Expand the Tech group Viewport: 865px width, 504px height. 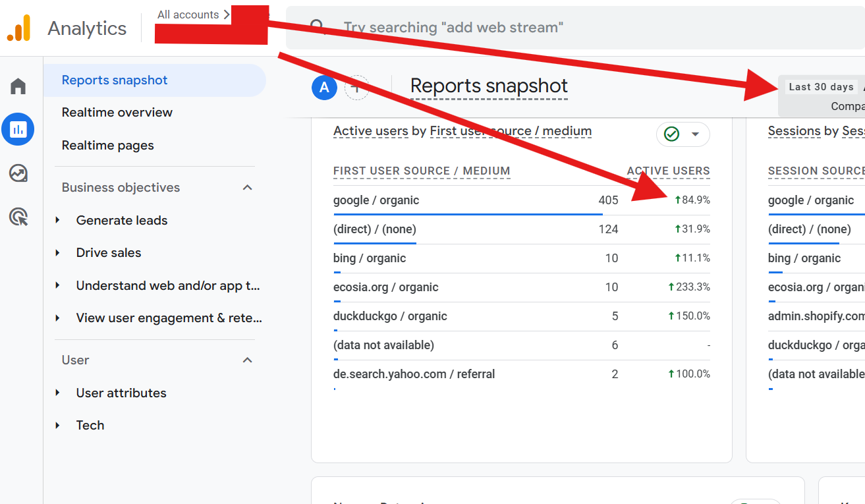58,426
